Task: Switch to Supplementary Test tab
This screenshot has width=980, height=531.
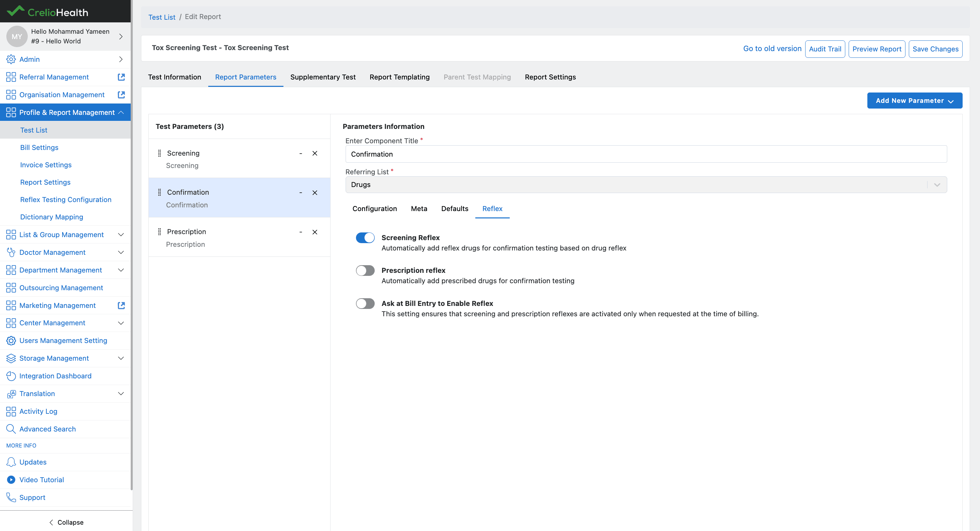Action: (x=323, y=77)
